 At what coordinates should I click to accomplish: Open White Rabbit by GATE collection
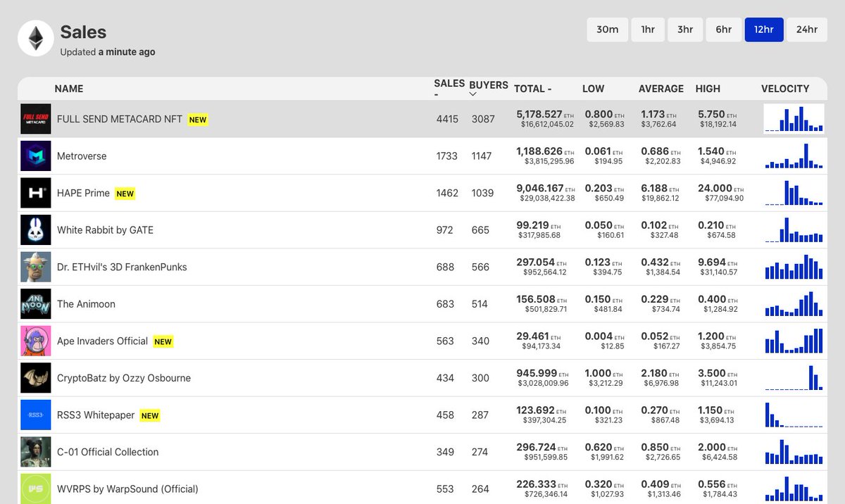[x=105, y=230]
